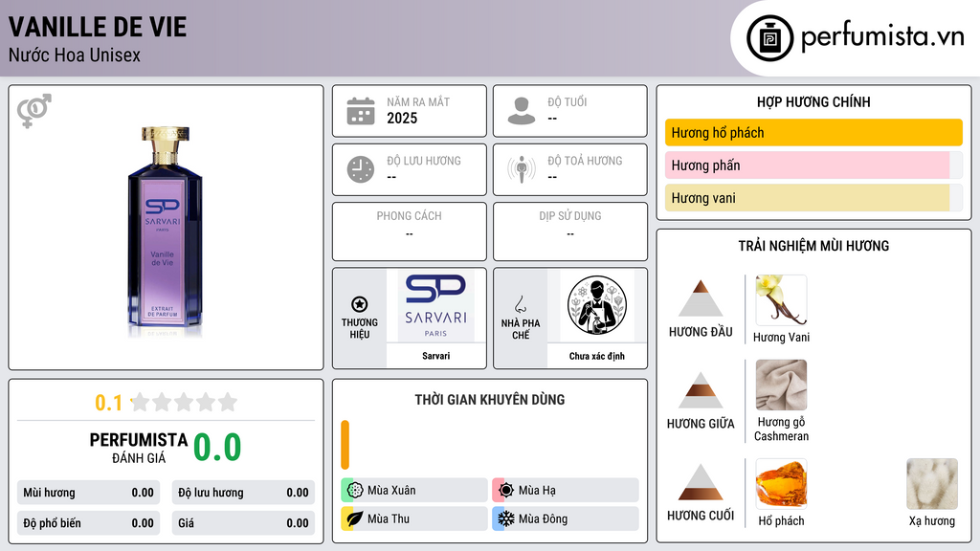Click the Hương đầu pyramid icon
This screenshot has height=551, width=980.
[x=701, y=298]
